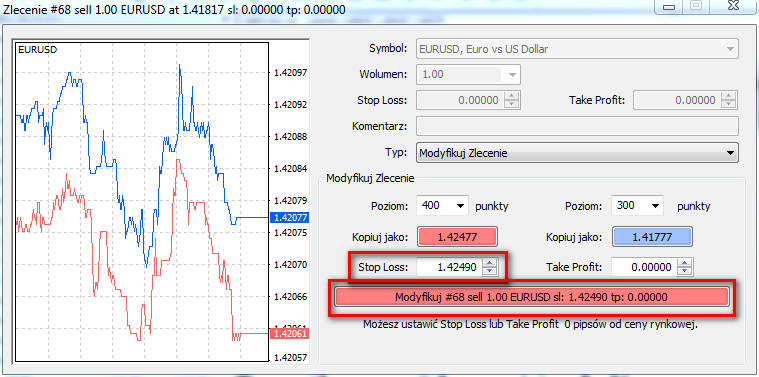Click upper Take Profit spinner up arrow

coord(729,96)
